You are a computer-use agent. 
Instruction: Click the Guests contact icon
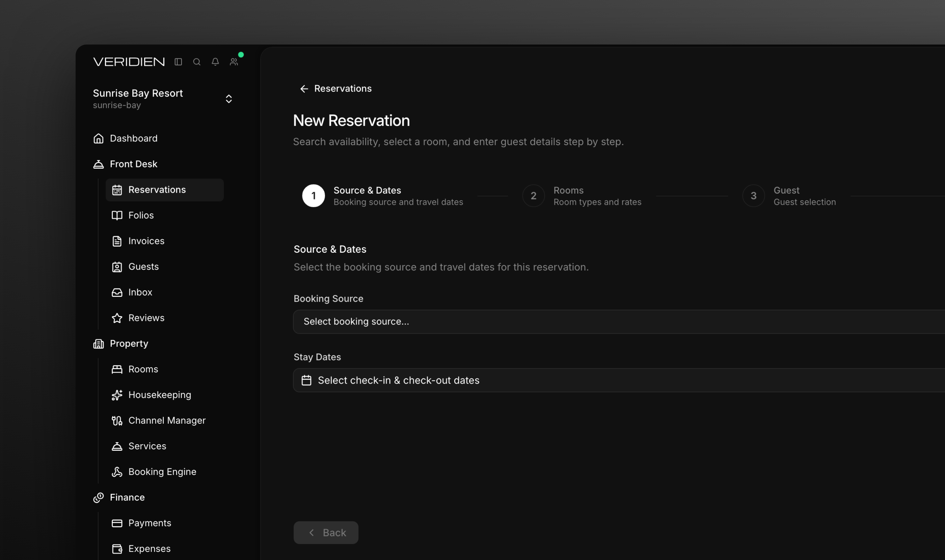point(117,267)
